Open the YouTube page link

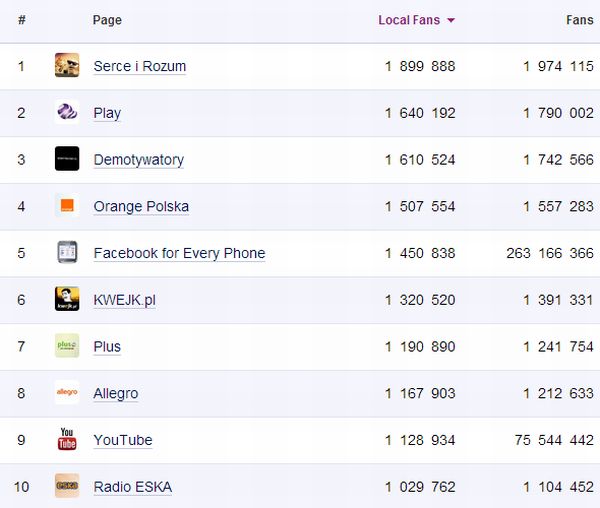point(122,440)
